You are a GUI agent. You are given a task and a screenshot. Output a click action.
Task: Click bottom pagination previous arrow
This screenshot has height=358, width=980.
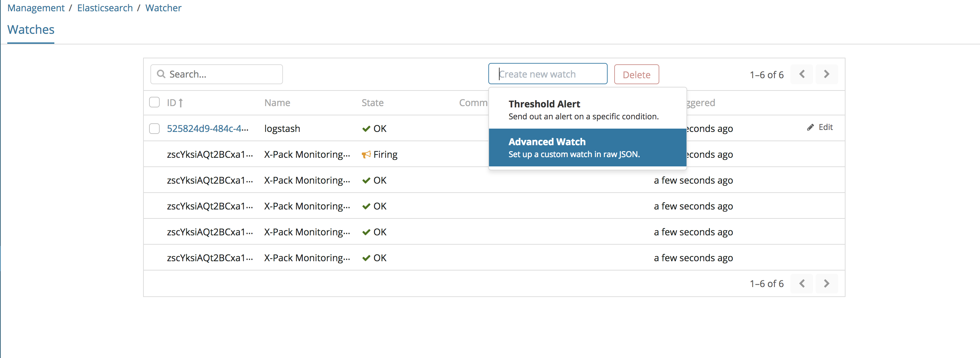click(x=801, y=283)
